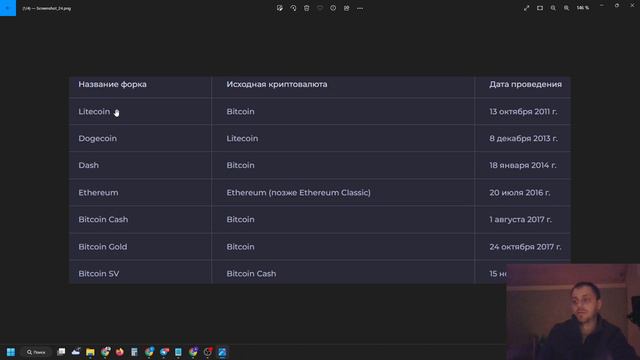Viewport: 640px width, 360px height.
Task: Click the "Dogecoin" cell
Action: (98, 139)
